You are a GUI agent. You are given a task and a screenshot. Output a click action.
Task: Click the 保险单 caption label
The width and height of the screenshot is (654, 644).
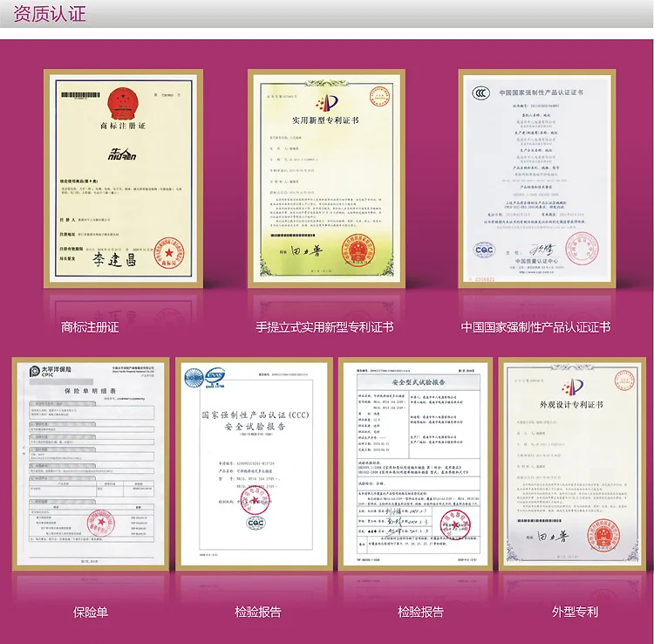(x=91, y=613)
